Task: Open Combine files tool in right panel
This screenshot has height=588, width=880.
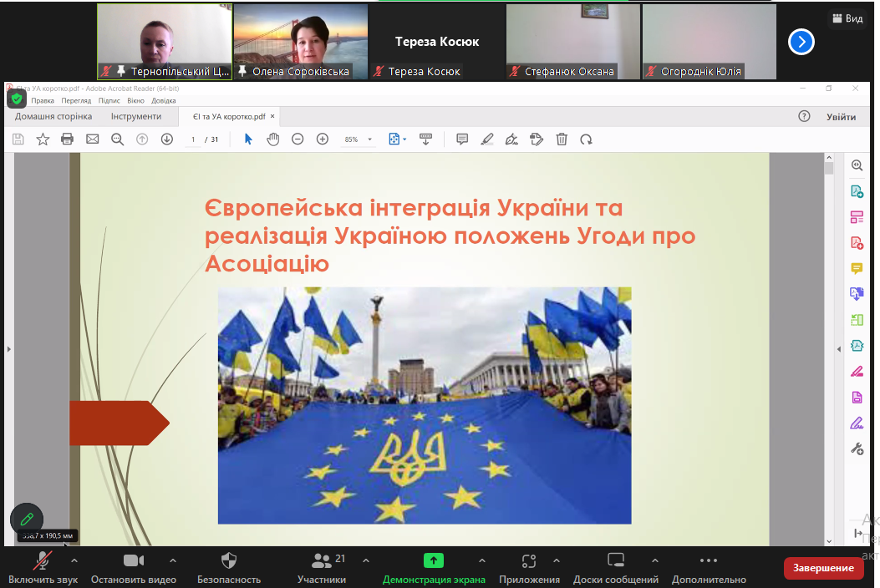Action: point(857,294)
